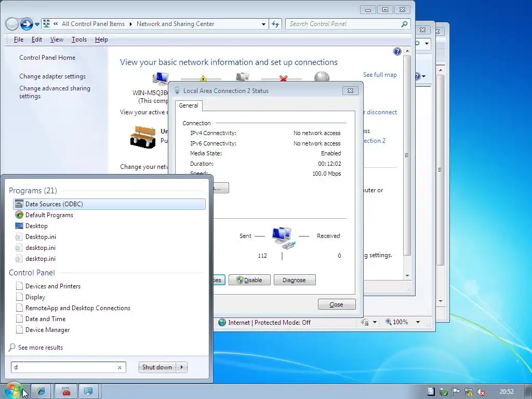Click the Show desktop button at the taskbar end
The height and width of the screenshot is (399, 532).
point(528,392)
